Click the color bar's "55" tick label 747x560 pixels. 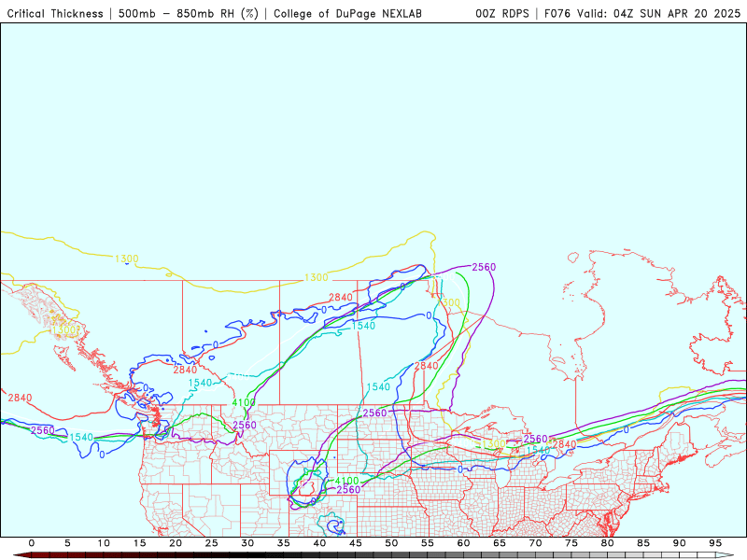click(x=428, y=543)
